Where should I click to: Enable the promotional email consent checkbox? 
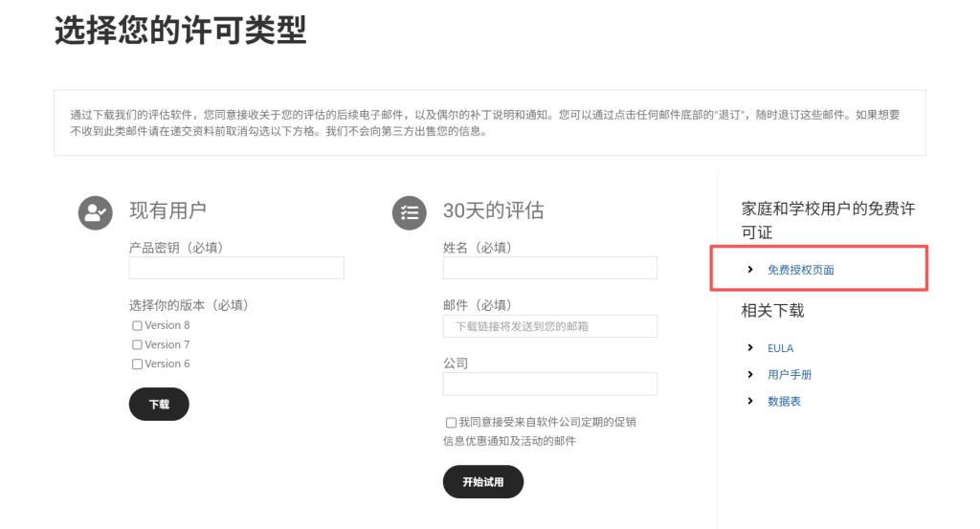[451, 422]
